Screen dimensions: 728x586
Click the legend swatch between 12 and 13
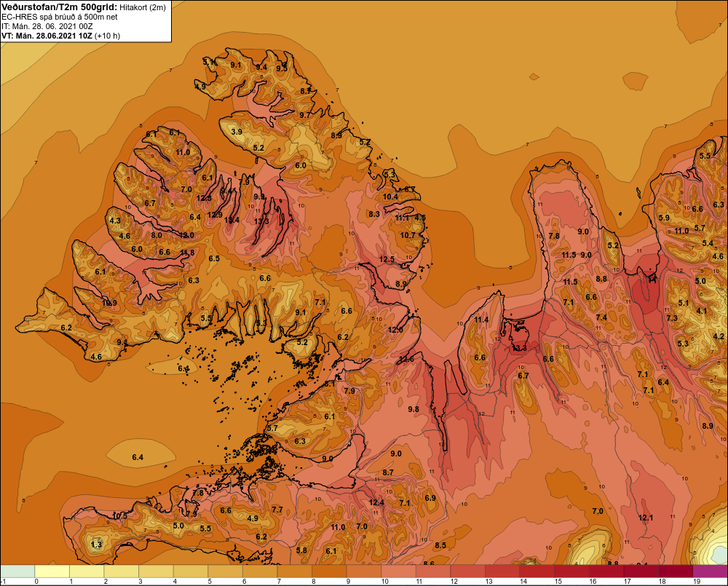tap(467, 571)
